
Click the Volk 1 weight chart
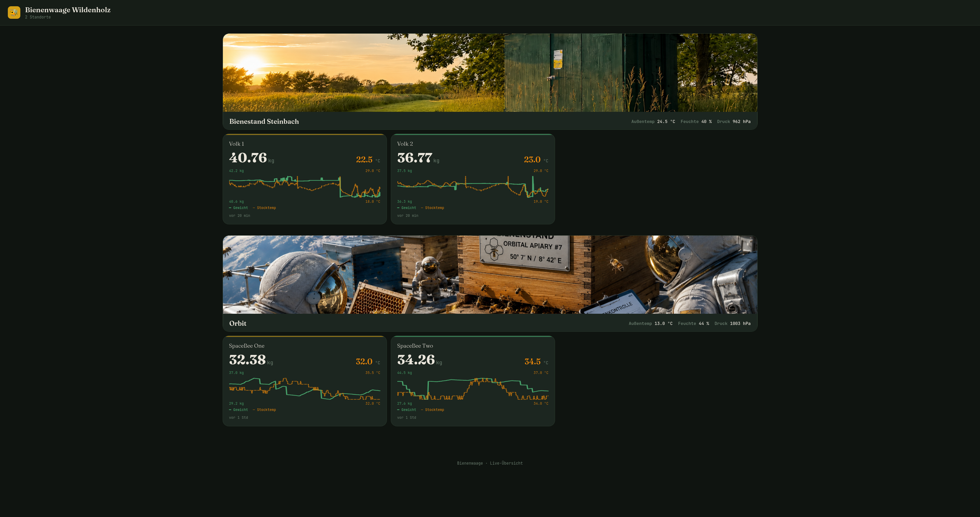coord(305,186)
